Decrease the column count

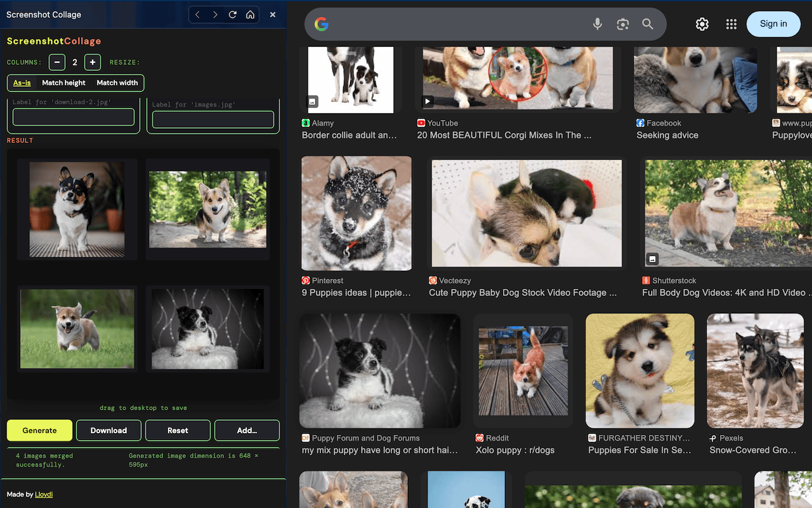[x=57, y=62]
